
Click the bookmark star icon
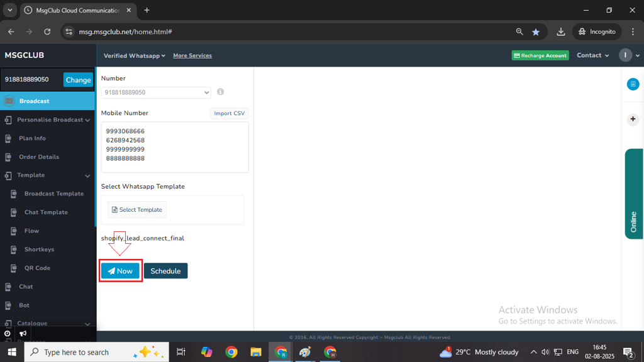tap(536, 31)
